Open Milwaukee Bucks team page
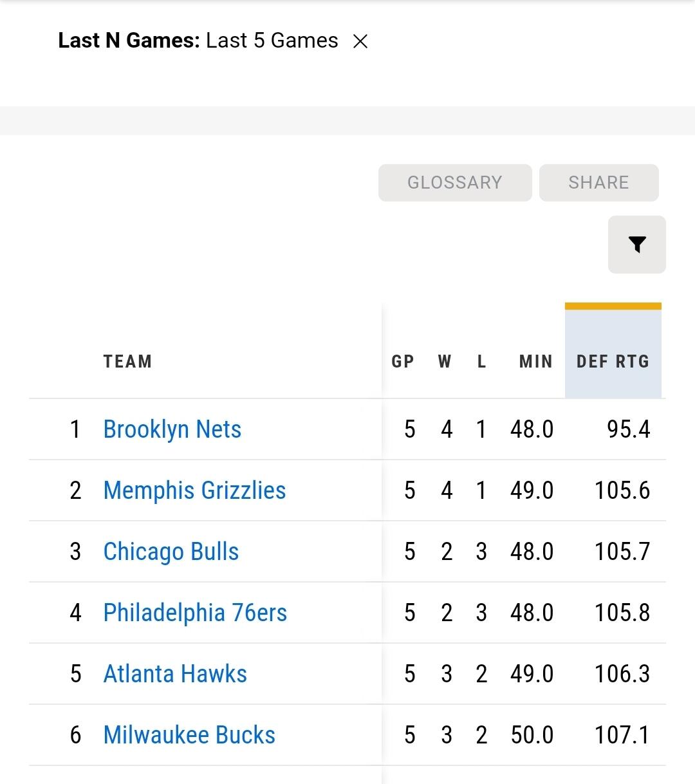 (x=189, y=735)
